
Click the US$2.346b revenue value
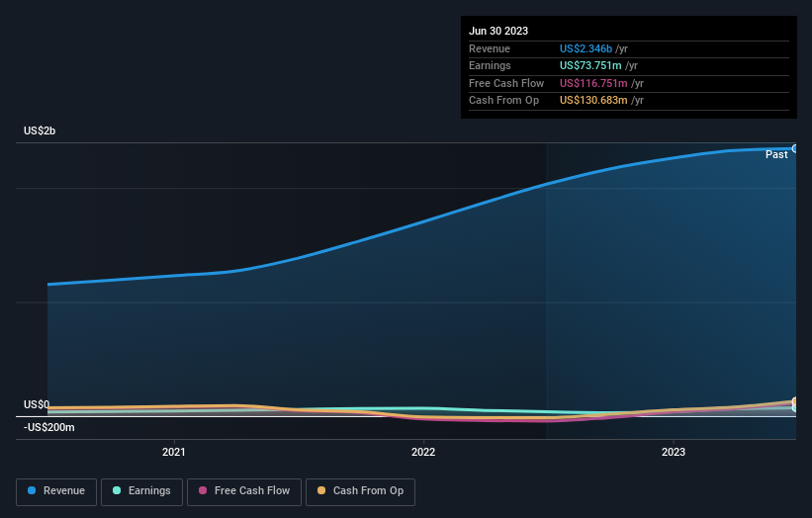coord(586,48)
